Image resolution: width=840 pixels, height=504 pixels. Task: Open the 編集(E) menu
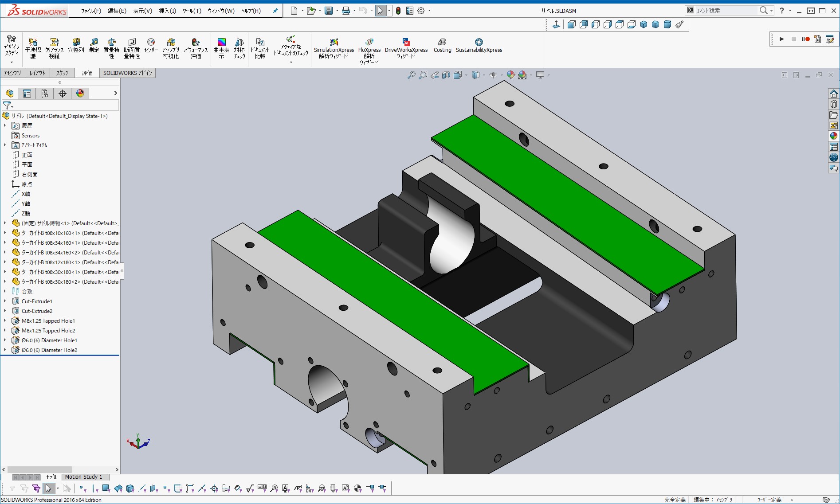tap(117, 11)
